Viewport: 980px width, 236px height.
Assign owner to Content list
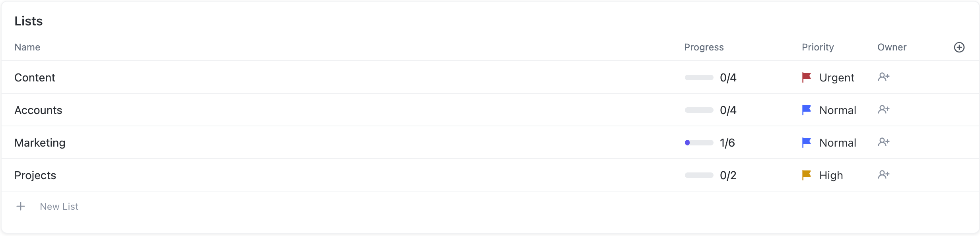point(883,77)
